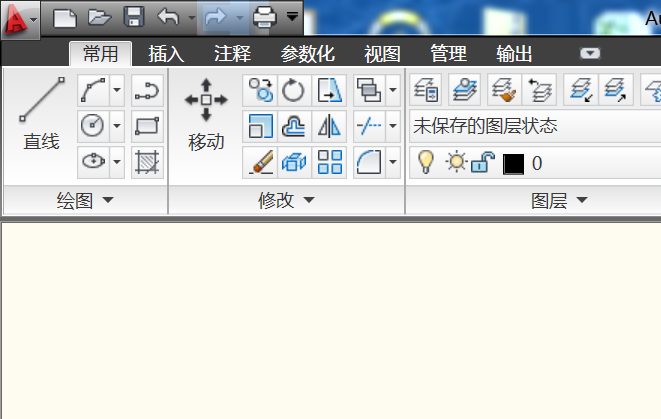The image size is (661, 419).
Task: Switch to the 视图 ribbon tab
Action: [x=382, y=54]
